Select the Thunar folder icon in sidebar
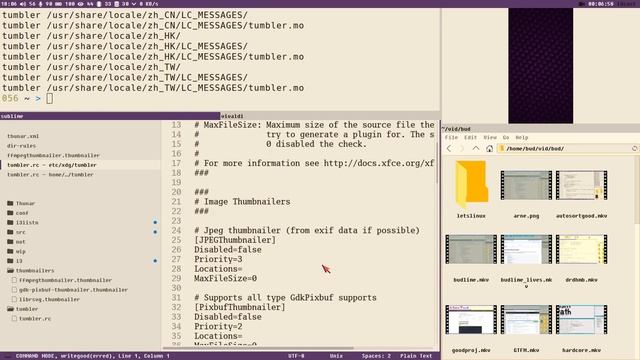This screenshot has height=360, width=640. (x=10, y=203)
